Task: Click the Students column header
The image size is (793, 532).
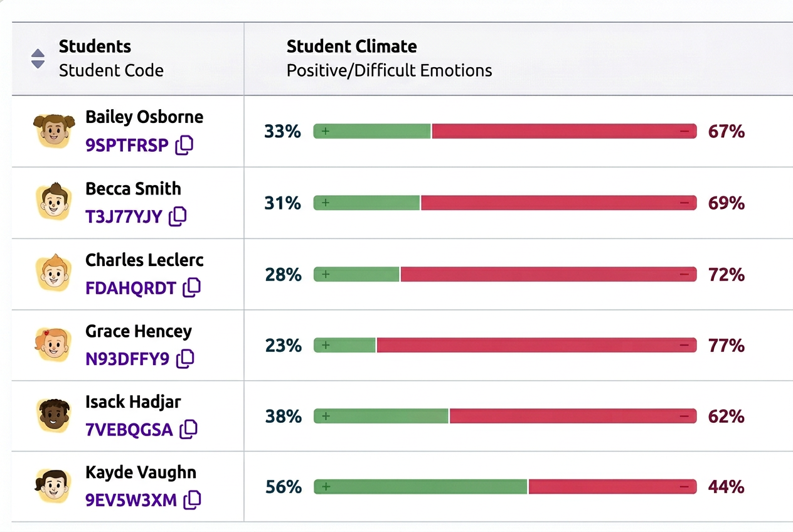Action: pos(95,46)
